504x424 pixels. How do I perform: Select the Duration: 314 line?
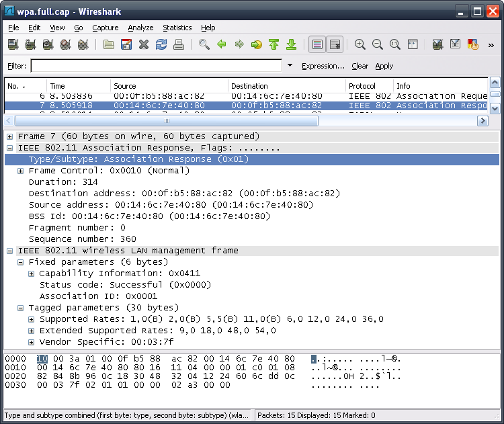[x=63, y=182]
